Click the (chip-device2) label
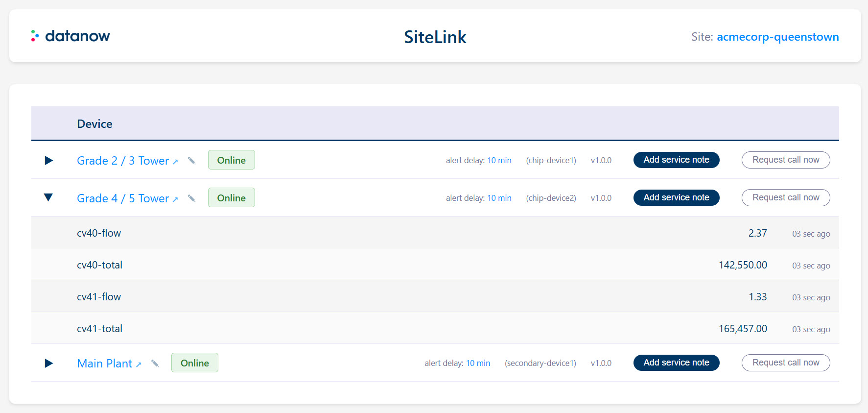Viewport: 868px width, 413px height. 551,198
